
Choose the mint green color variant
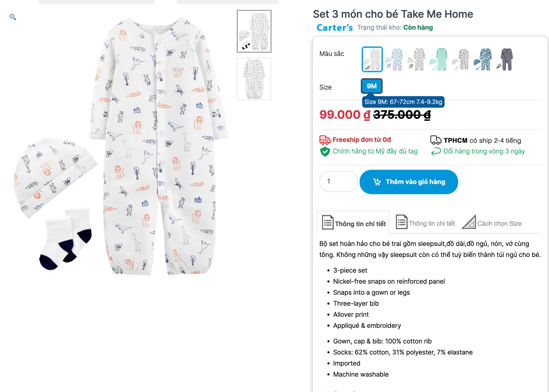click(439, 59)
